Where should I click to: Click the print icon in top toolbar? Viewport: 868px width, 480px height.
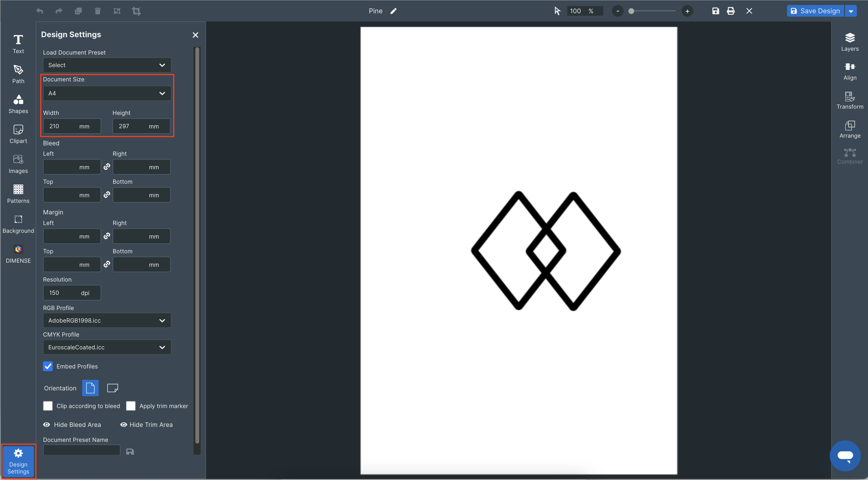coord(730,11)
